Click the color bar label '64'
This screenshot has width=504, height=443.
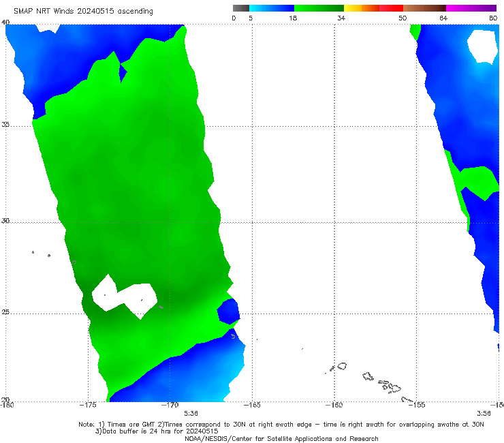coord(443,18)
